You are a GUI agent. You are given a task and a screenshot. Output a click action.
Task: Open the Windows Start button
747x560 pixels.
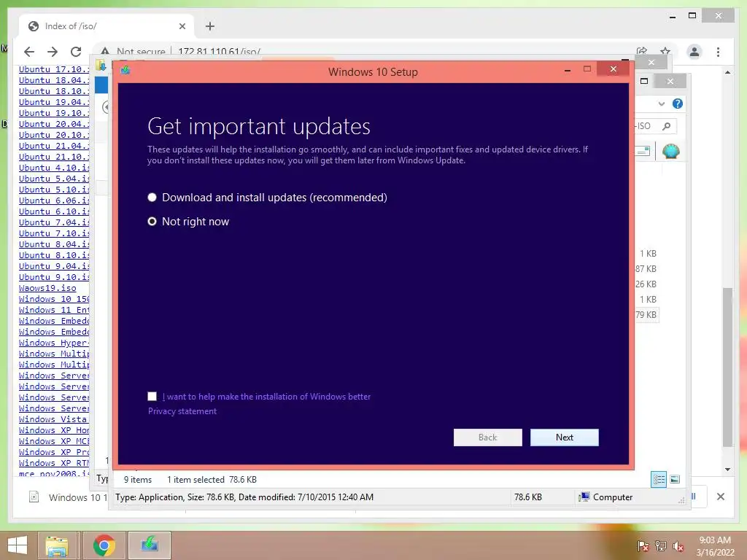pos(18,545)
